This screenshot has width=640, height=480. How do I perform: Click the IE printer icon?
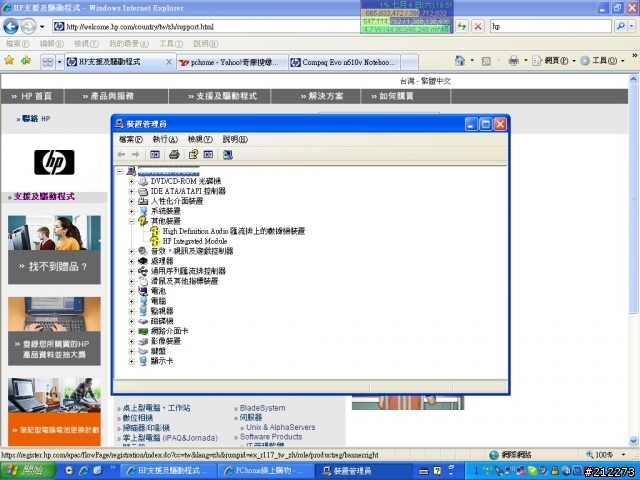(513, 61)
